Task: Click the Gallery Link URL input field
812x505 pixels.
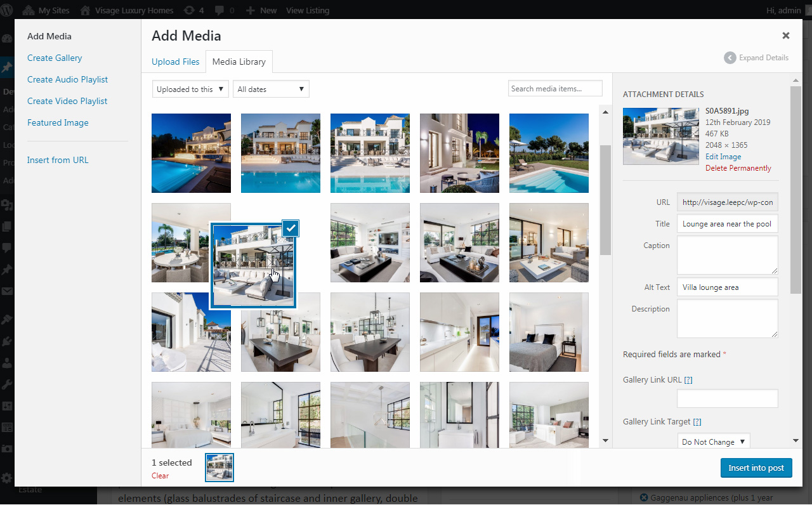Action: click(728, 398)
